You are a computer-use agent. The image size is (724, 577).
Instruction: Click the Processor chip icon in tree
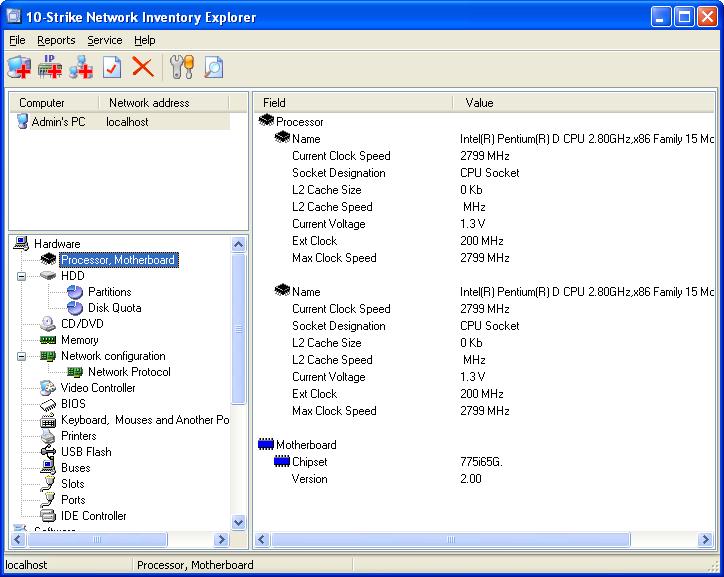tap(48, 259)
